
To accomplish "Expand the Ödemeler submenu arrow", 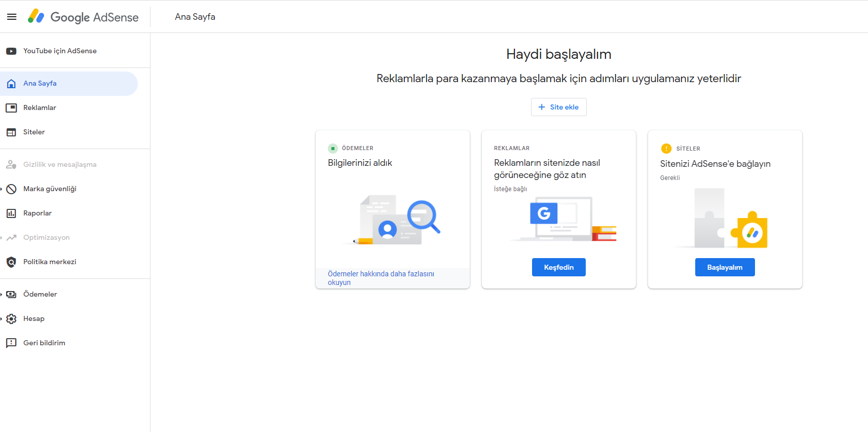I will [2, 295].
